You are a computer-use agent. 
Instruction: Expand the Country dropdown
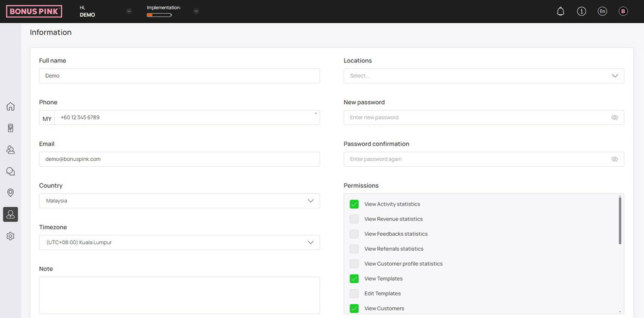click(179, 201)
